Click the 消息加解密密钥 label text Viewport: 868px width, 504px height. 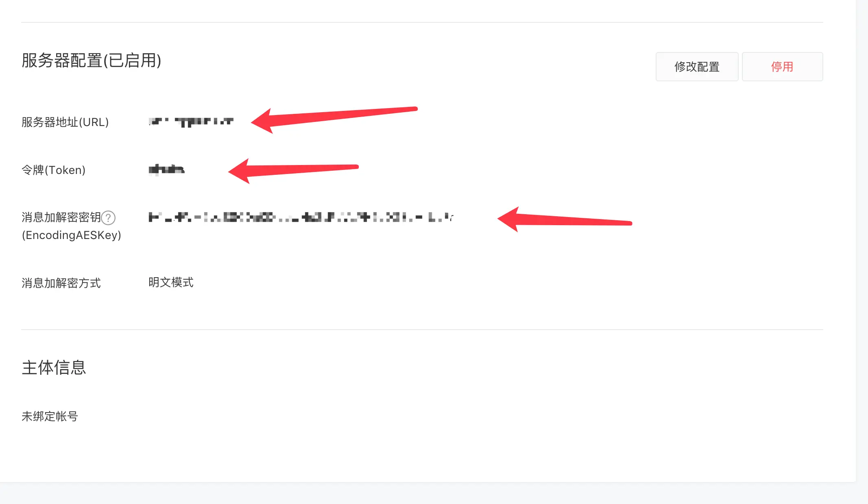(61, 217)
